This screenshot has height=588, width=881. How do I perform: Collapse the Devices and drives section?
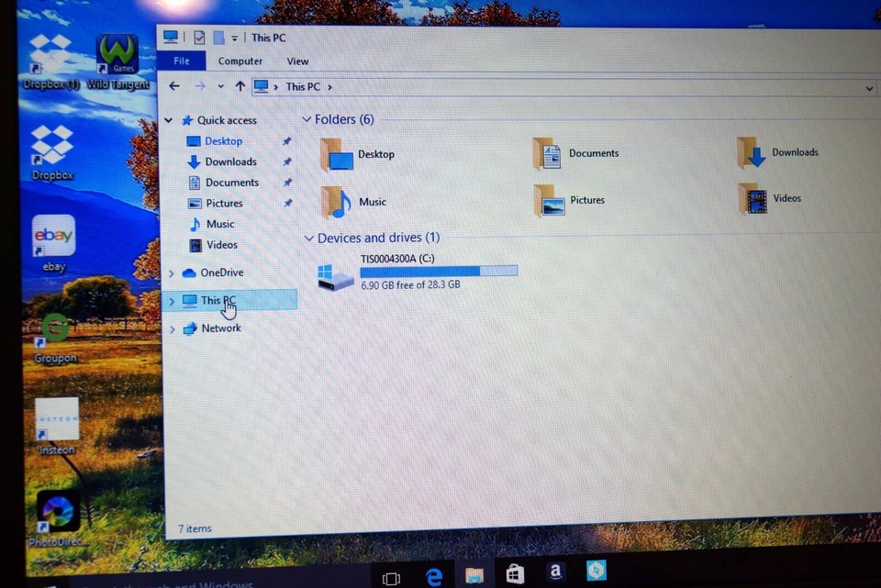[308, 238]
